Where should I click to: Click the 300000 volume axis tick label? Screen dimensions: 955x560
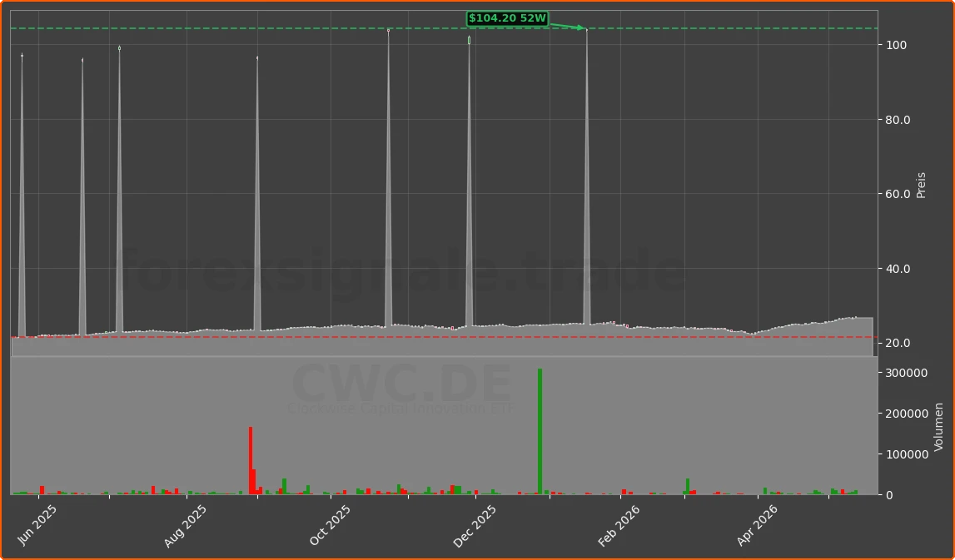(x=907, y=373)
